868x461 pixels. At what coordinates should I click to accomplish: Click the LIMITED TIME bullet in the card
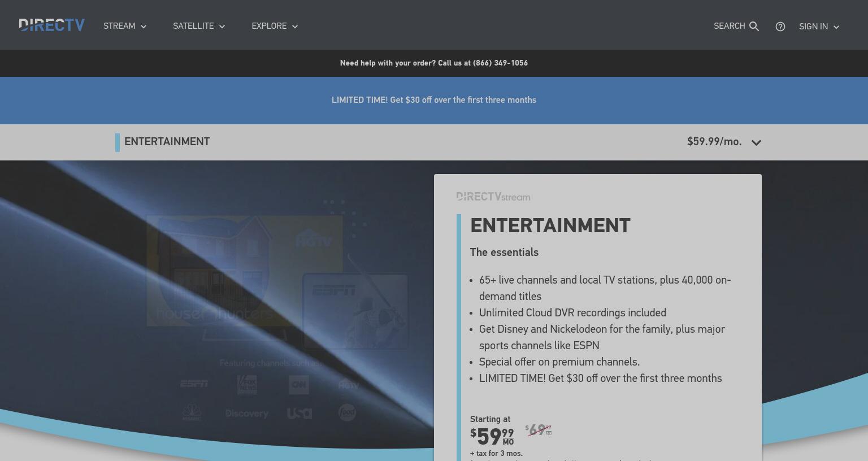pos(601,379)
